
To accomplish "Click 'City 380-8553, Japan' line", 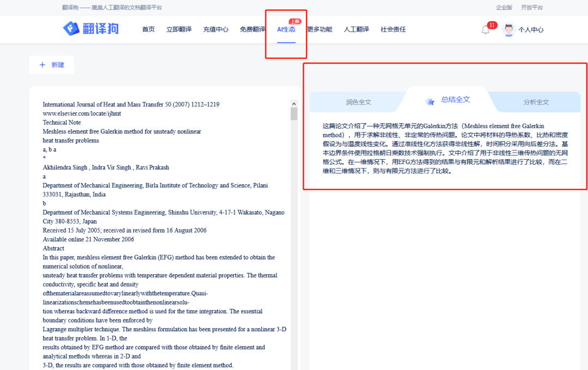I will (70, 221).
